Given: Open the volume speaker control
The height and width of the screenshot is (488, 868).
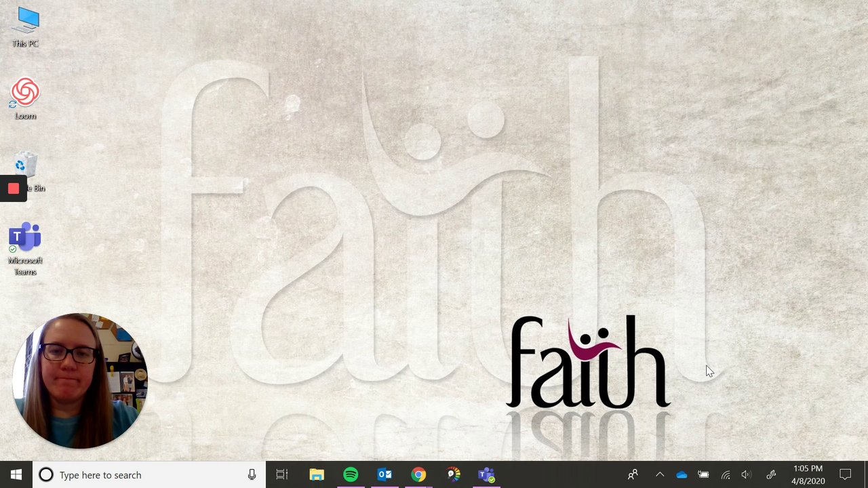Looking at the screenshot, I should pos(747,475).
